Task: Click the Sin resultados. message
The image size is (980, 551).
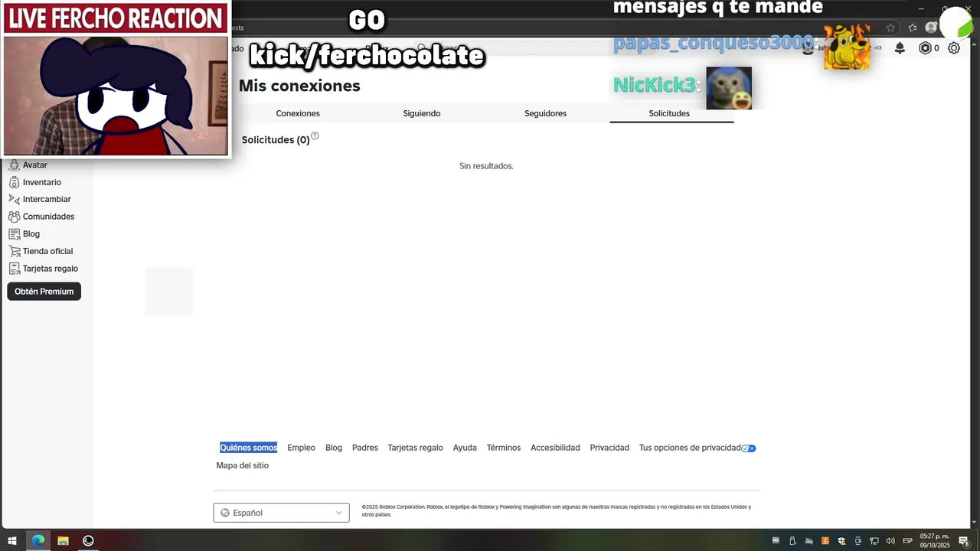Action: pos(486,166)
